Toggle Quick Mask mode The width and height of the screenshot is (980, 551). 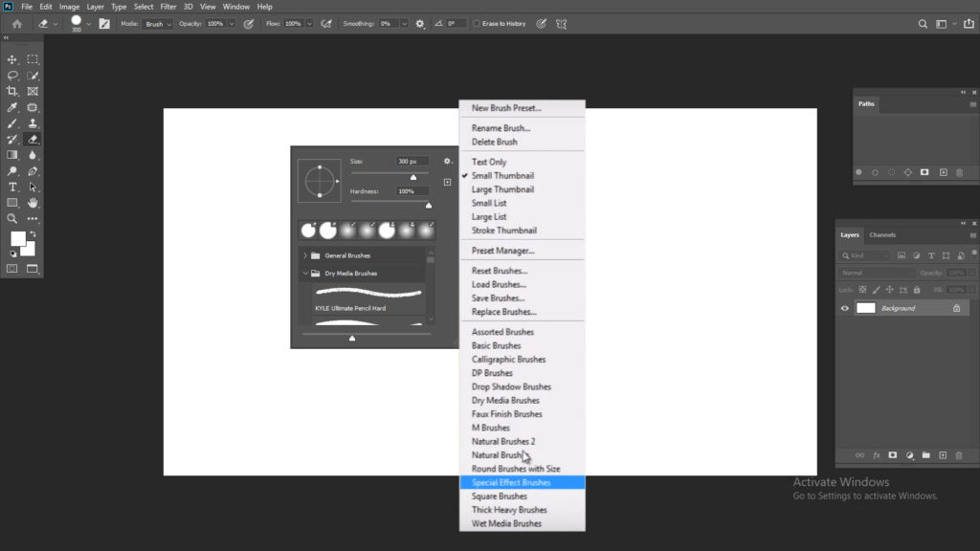coord(11,269)
